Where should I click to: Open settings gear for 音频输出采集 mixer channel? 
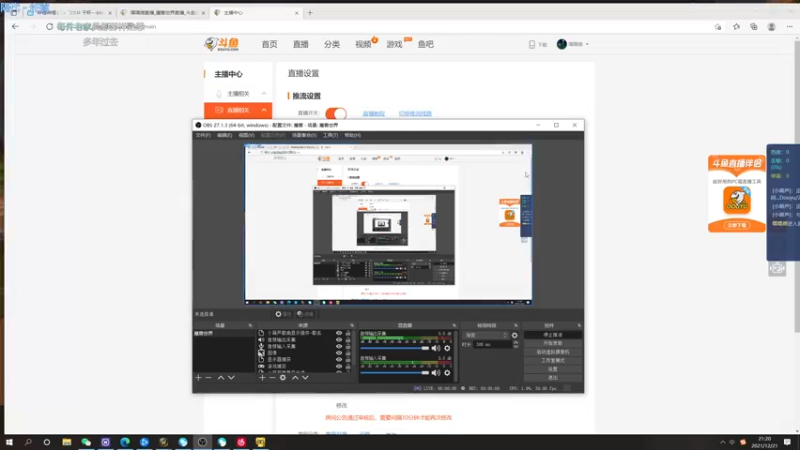[x=447, y=348]
